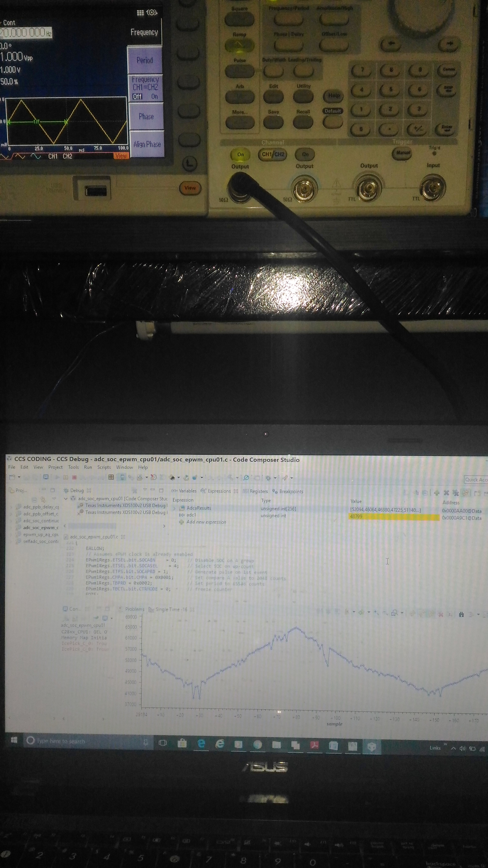
Task: Click the red Terminate debug session icon
Action: (74, 477)
